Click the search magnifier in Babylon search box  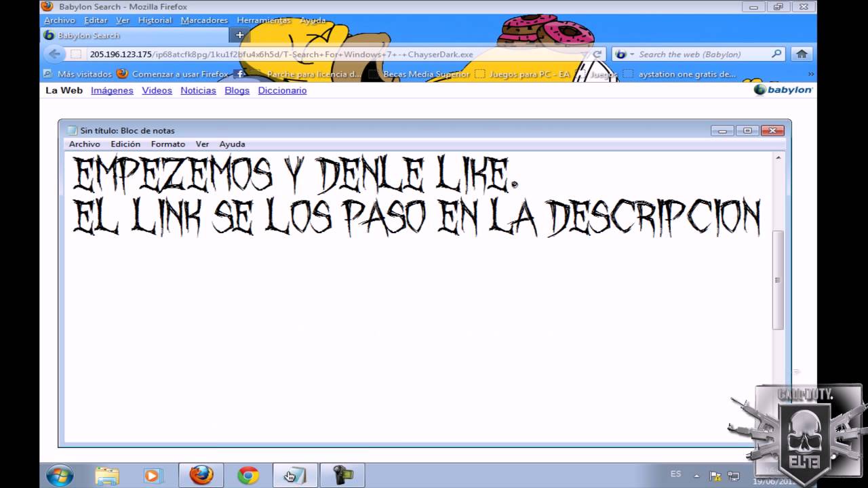(x=776, y=54)
